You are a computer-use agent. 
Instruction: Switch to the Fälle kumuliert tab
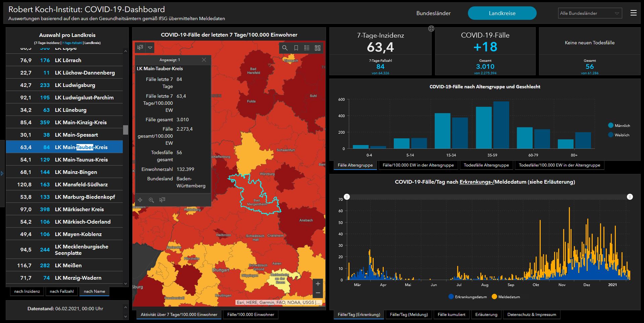(x=451, y=315)
